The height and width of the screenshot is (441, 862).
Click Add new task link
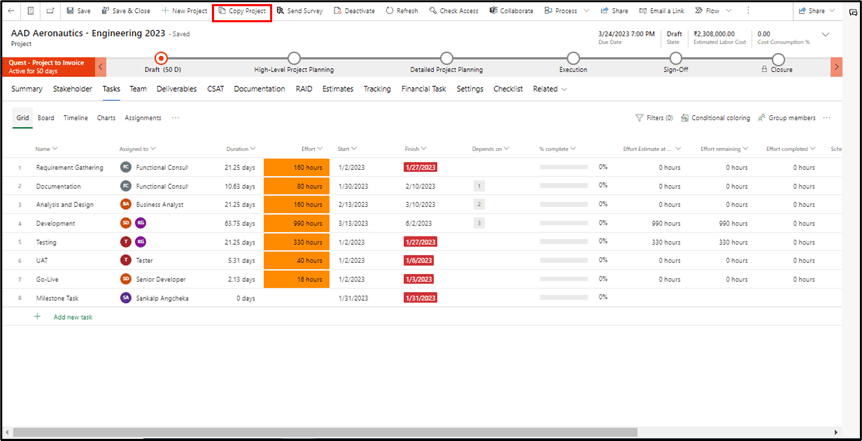[x=72, y=316]
